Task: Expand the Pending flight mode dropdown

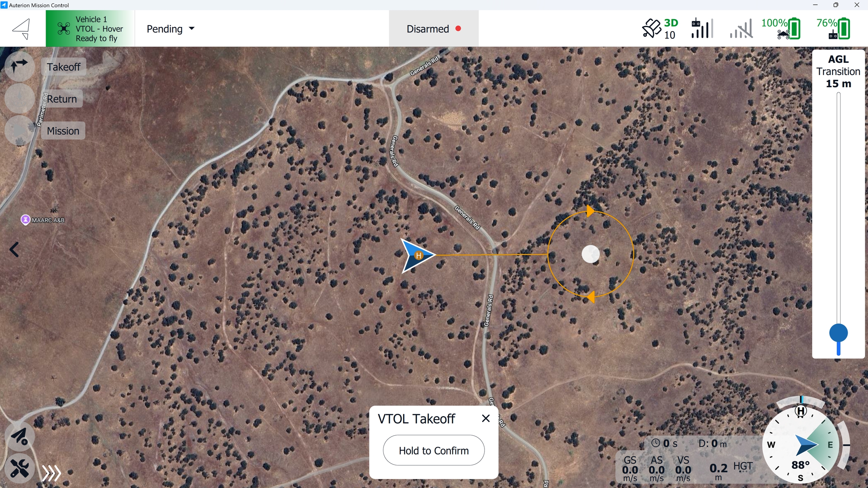Action: (x=170, y=29)
